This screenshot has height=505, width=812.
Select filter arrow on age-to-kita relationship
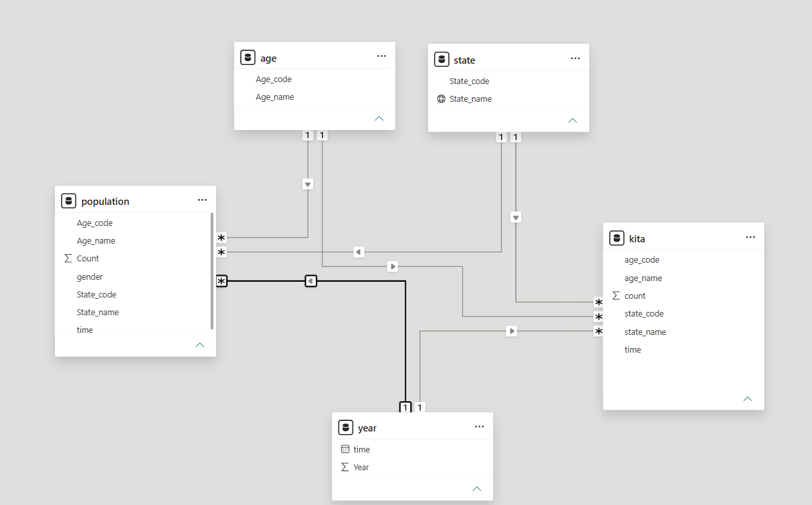[393, 267]
